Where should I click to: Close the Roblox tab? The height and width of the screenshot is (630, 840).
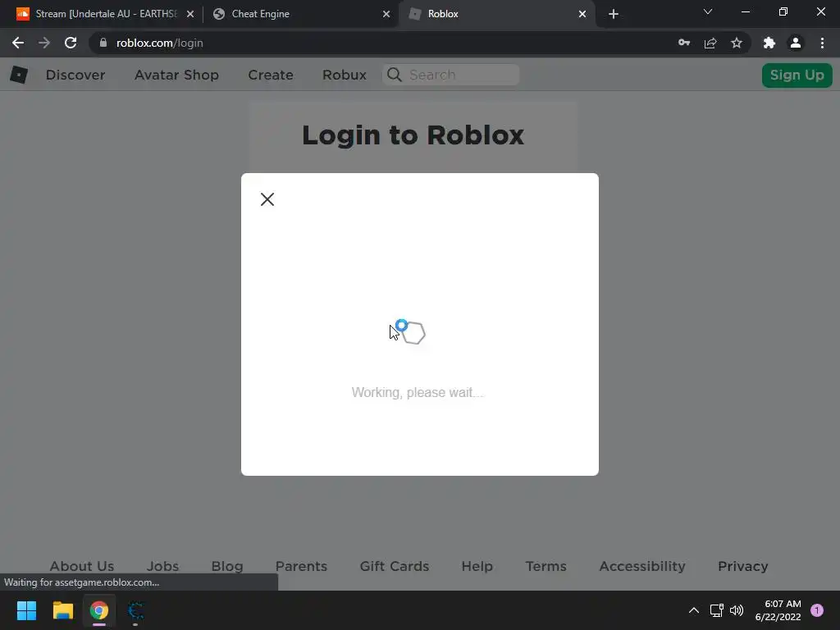pos(582,14)
